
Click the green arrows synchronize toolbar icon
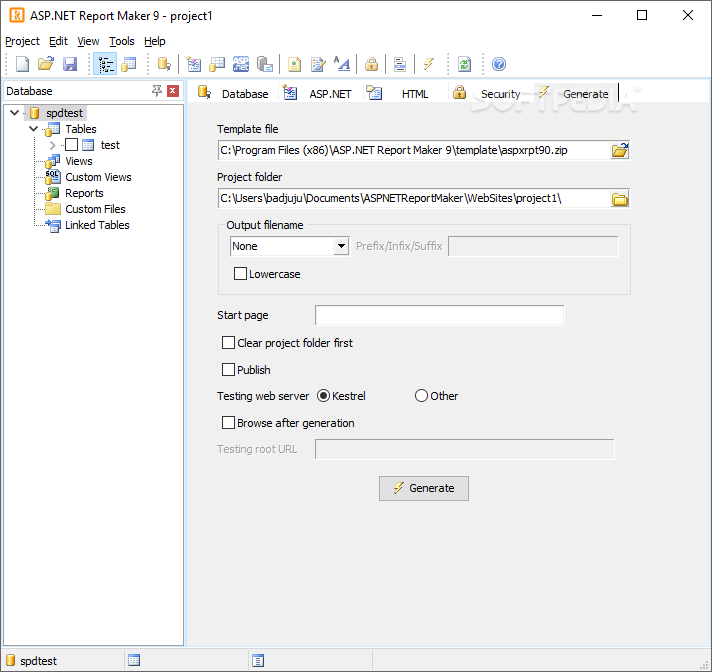464,64
